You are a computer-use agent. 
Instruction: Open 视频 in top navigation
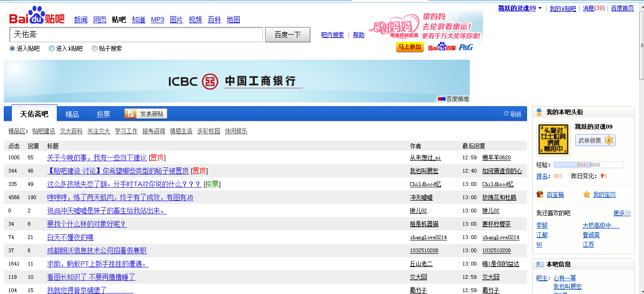tap(195, 19)
